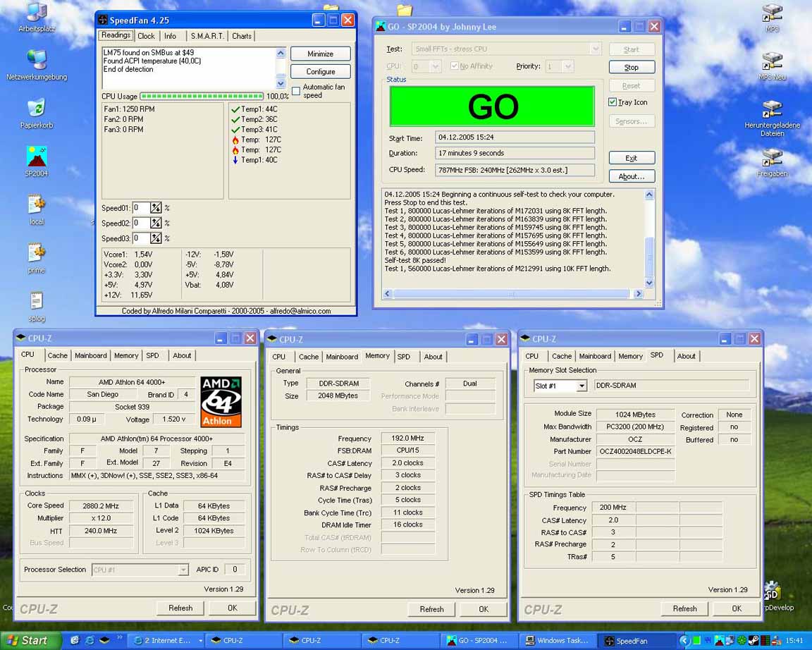Viewport: 812px width, 650px height.
Task: Click the SP2004 title bar icon
Action: (380, 26)
